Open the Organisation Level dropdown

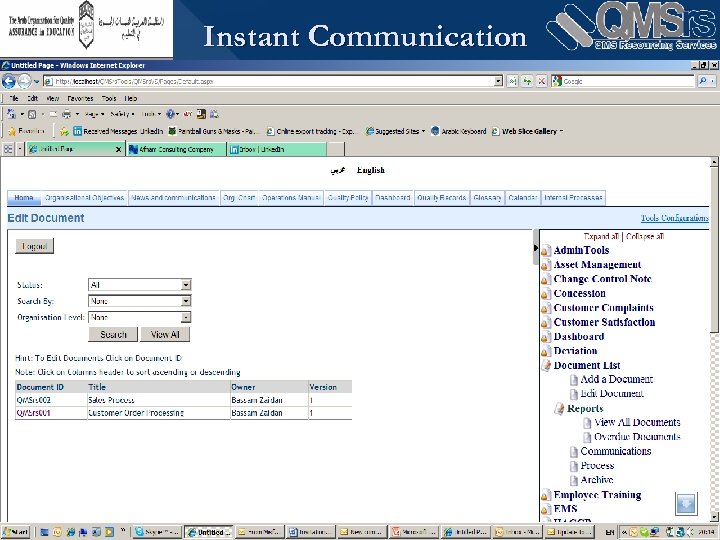(x=140, y=317)
